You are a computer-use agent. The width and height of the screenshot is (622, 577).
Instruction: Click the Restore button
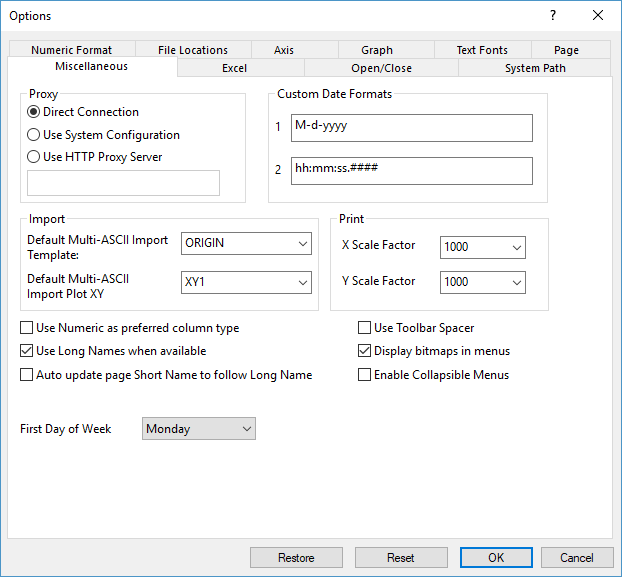(296, 557)
